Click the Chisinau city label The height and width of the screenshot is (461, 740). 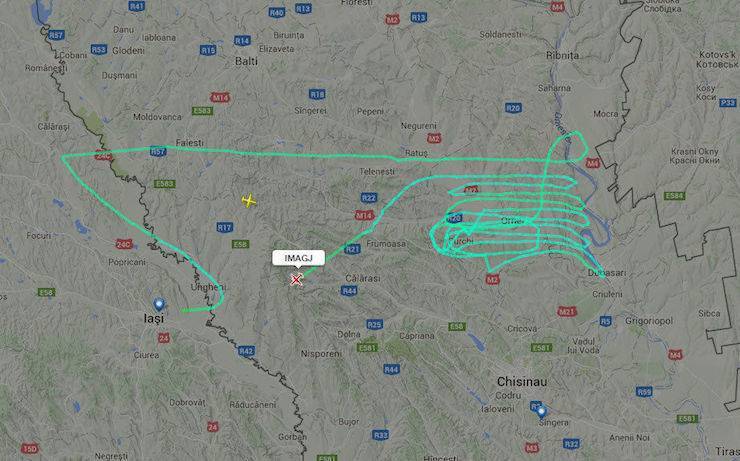click(x=522, y=381)
